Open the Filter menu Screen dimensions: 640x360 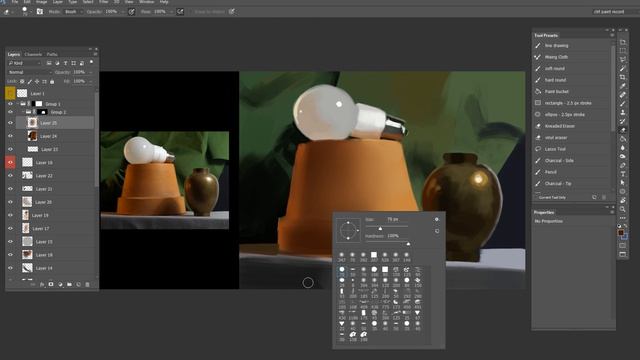tap(104, 2)
